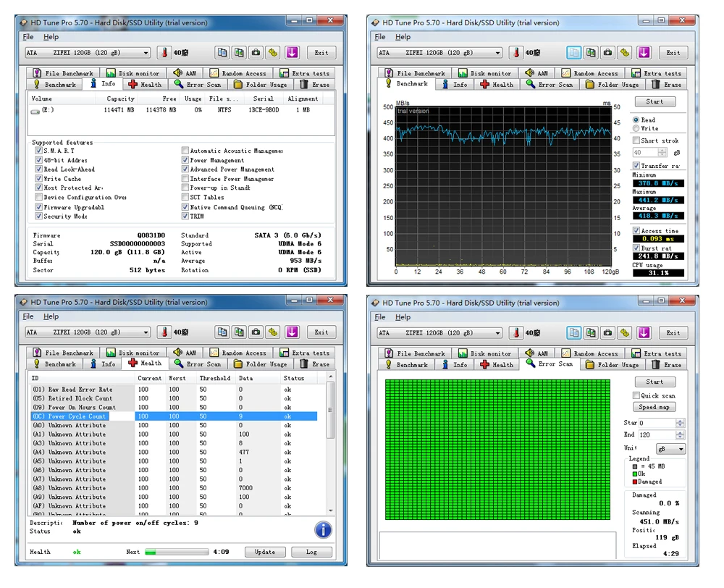724x588 pixels.
Task: Click Start value spinner in Error Scan window
Action: (680, 423)
